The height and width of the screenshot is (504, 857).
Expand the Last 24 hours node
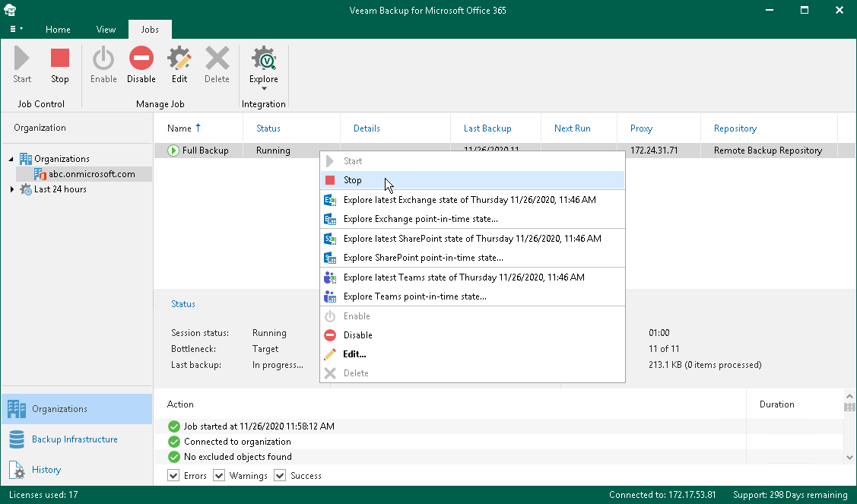pyautogui.click(x=11, y=189)
